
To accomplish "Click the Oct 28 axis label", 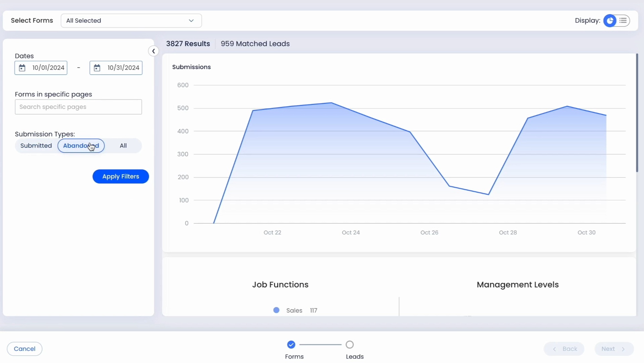I will (508, 233).
